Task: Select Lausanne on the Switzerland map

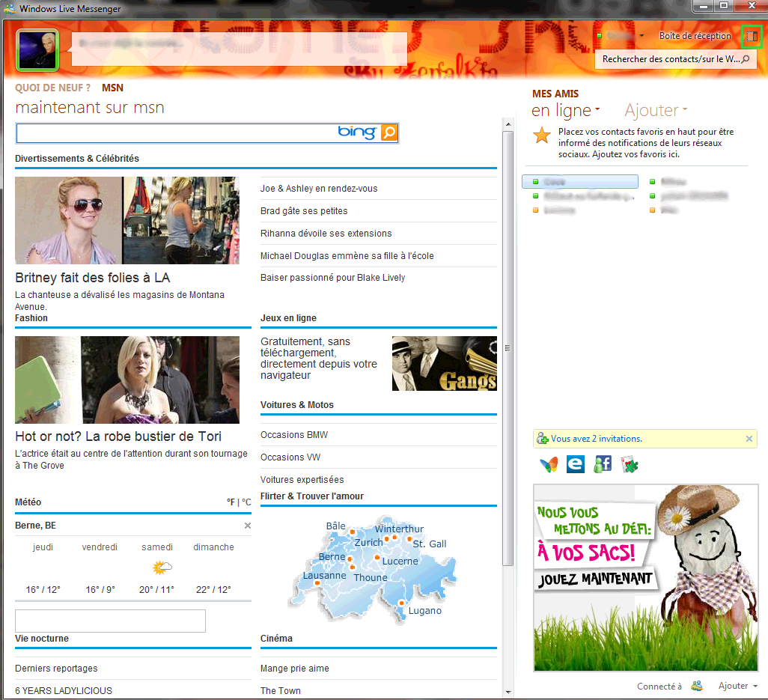Action: [x=324, y=576]
